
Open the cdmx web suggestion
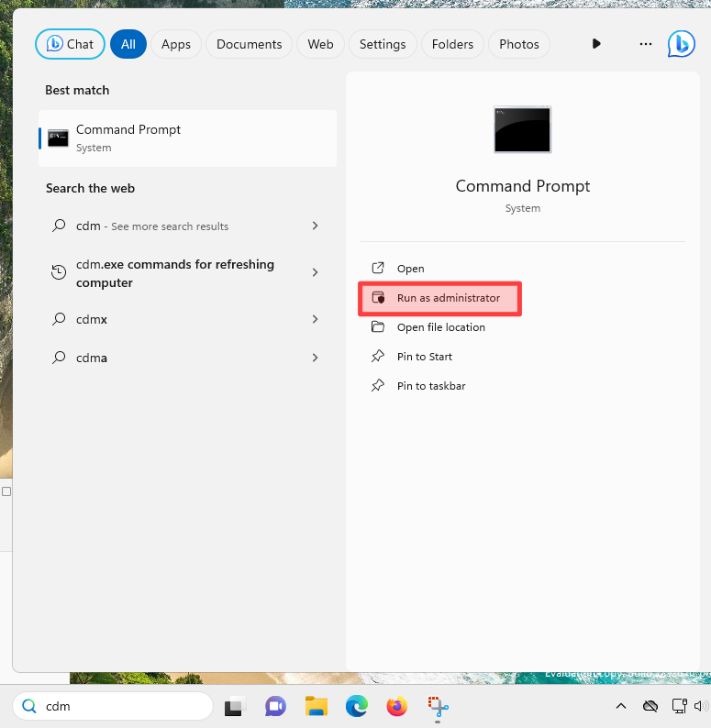tap(187, 319)
